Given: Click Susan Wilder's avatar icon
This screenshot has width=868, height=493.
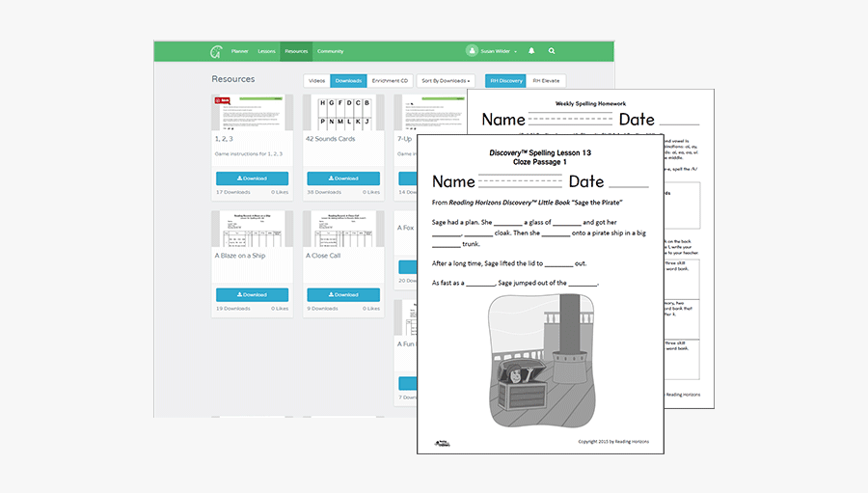Looking at the screenshot, I should coord(472,51).
